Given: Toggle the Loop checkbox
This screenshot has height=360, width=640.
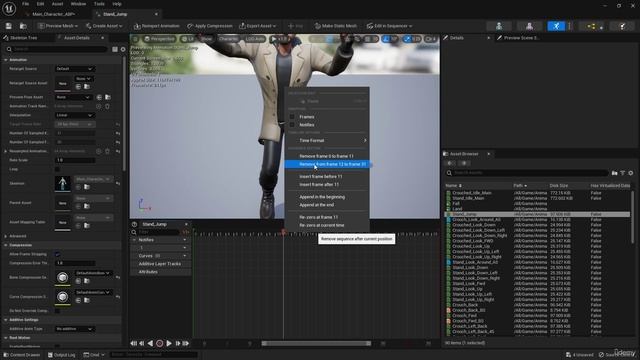Looking at the screenshot, I should coord(57,169).
